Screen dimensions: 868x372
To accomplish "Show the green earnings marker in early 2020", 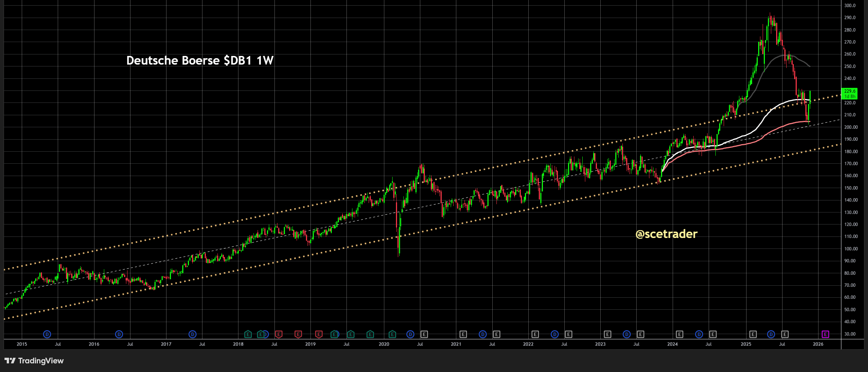I will pos(392,334).
